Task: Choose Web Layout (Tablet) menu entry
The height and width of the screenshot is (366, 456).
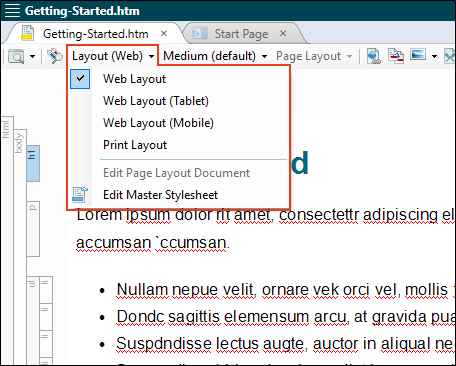Action: pyautogui.click(x=156, y=101)
